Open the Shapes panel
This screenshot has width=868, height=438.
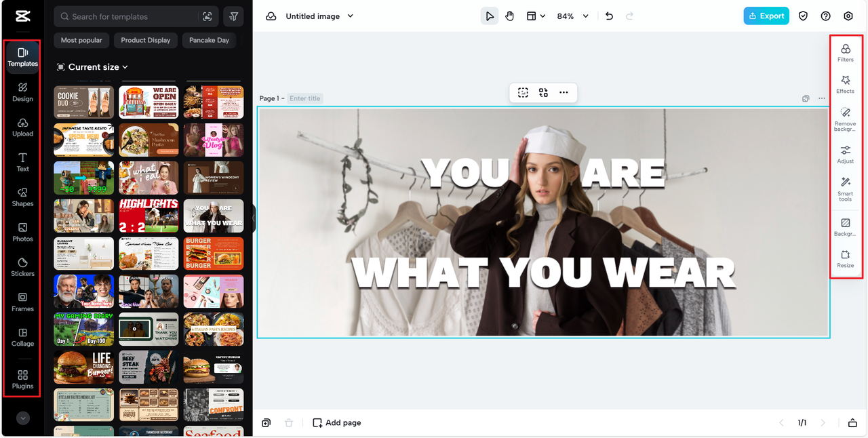coord(22,197)
